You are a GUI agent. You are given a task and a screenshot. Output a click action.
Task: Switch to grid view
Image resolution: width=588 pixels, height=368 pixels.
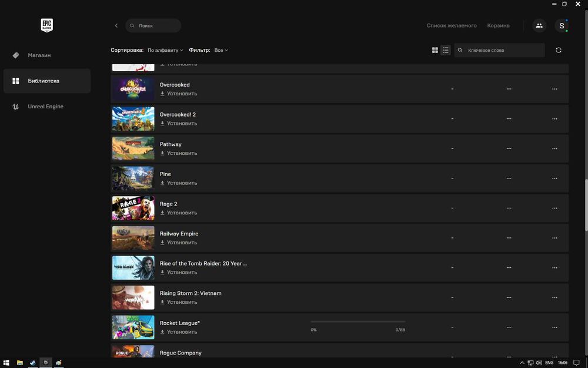coord(435,50)
